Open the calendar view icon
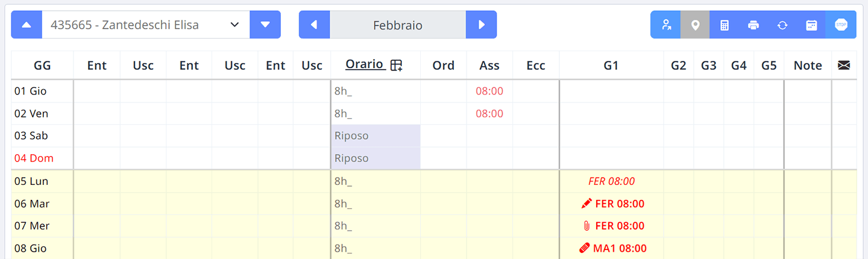 click(811, 25)
